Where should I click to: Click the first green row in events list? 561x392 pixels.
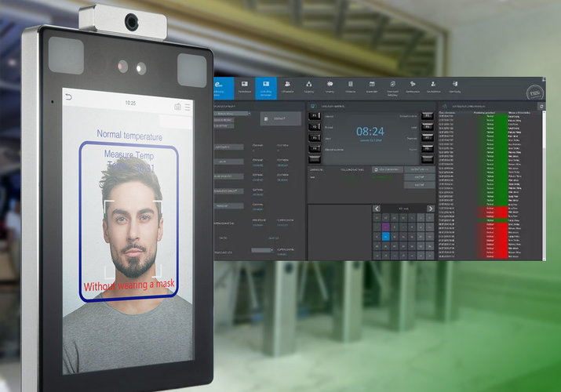click(490, 118)
